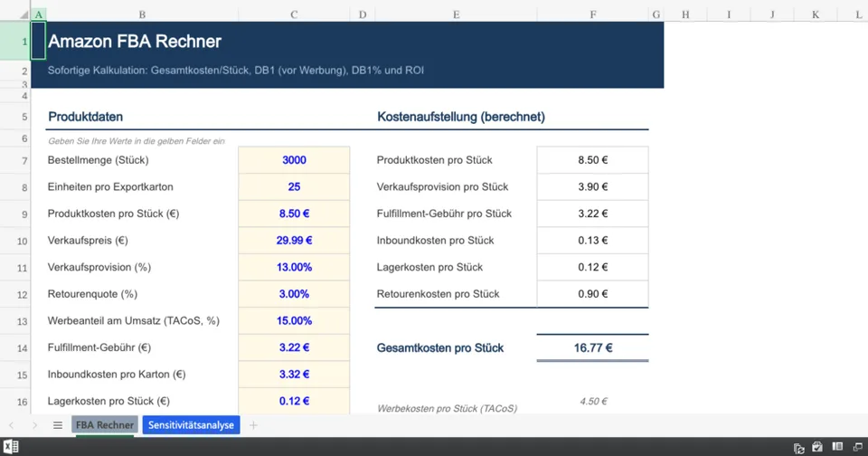Screen dimensions: 868x456
Task: Click the 'Fulfillment-Gebühr pro Stück' label
Action: pyautogui.click(x=444, y=214)
